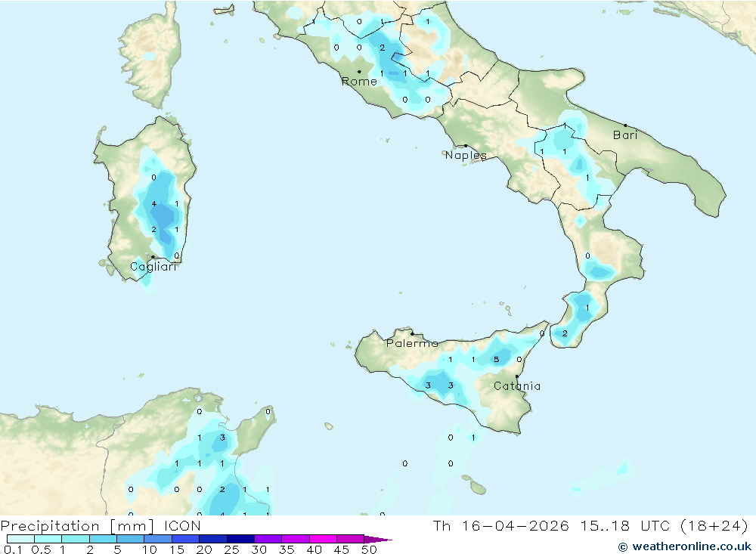
Task: Click the '5' precipitation value northwest of Catania
Action: click(496, 360)
